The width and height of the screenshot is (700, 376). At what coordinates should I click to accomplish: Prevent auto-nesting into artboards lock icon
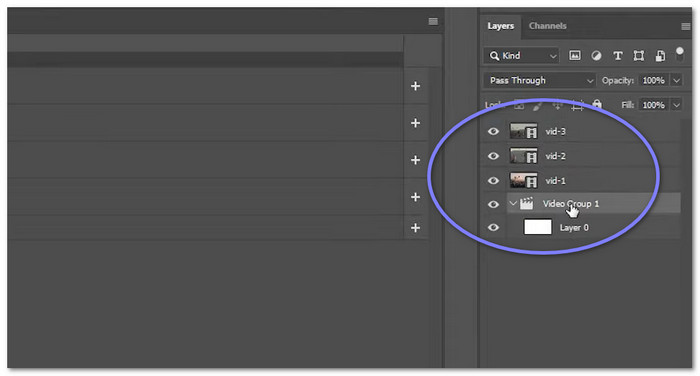pyautogui.click(x=577, y=105)
